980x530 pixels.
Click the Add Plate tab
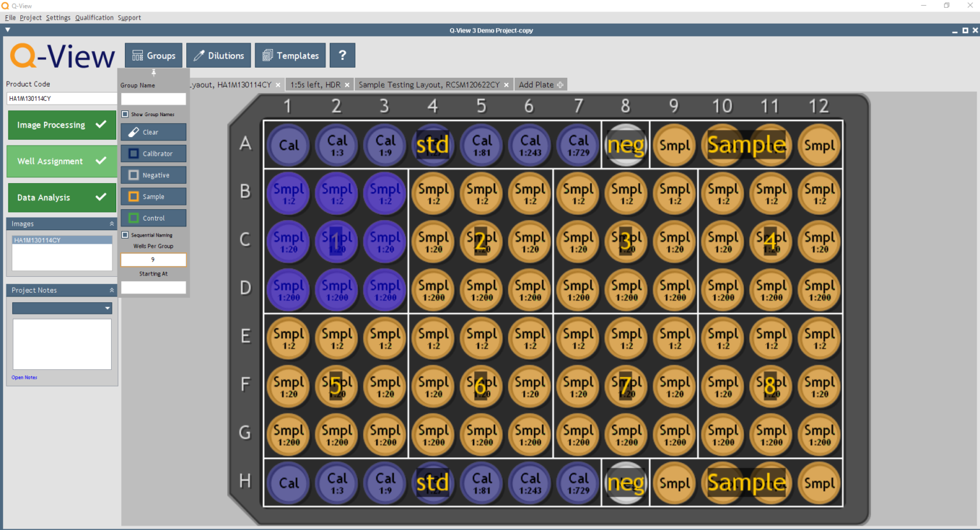[540, 85]
